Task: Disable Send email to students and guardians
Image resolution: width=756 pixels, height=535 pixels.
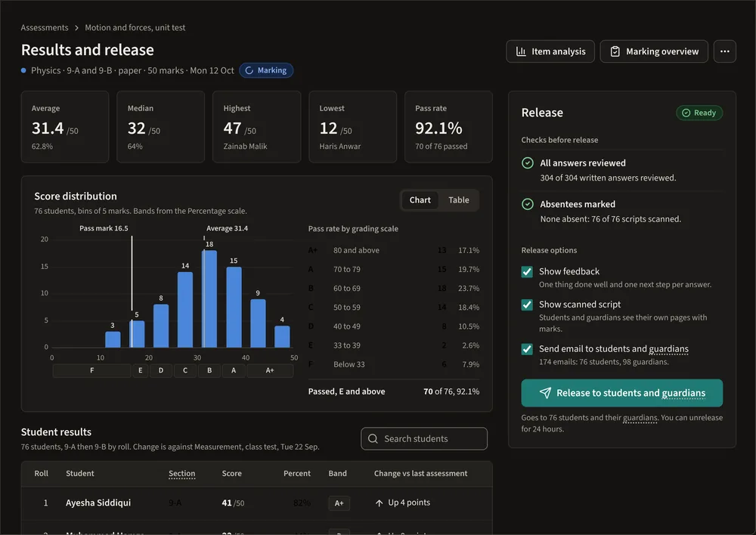Action: coord(527,349)
